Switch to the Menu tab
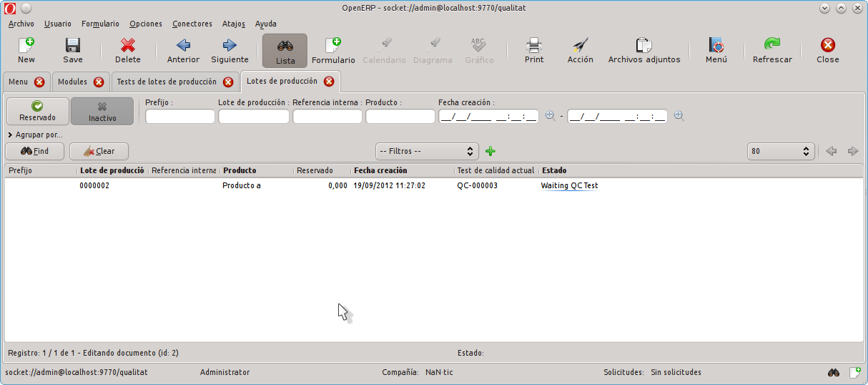Viewport: 868px width, 385px height. [19, 82]
